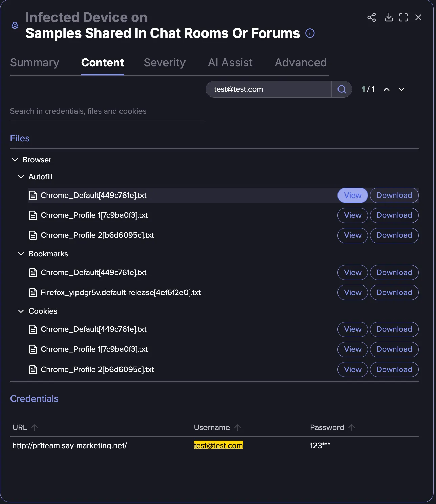Download Autofill Chrome_Default[449c761e].txt
The image size is (436, 504).
394,196
